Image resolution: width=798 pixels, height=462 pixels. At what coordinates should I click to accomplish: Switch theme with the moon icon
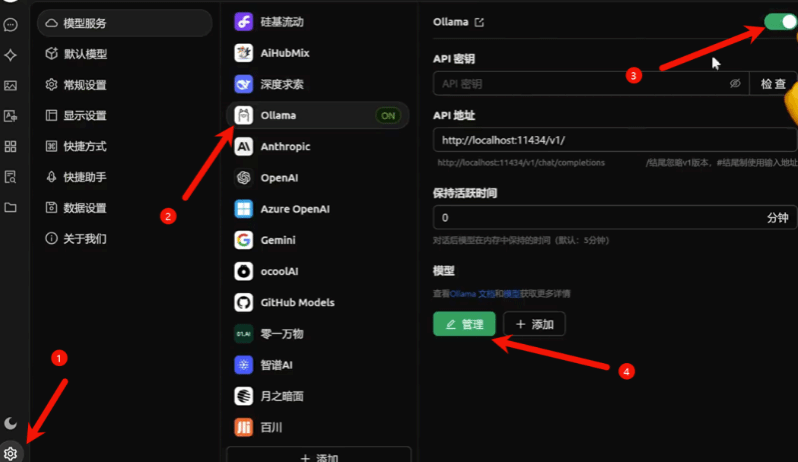pyautogui.click(x=10, y=423)
